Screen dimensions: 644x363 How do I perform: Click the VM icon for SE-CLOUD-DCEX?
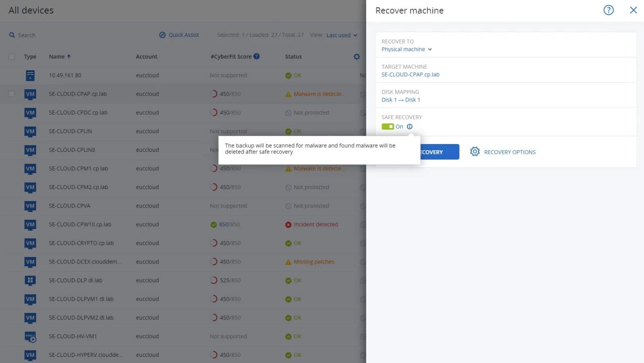click(30, 262)
